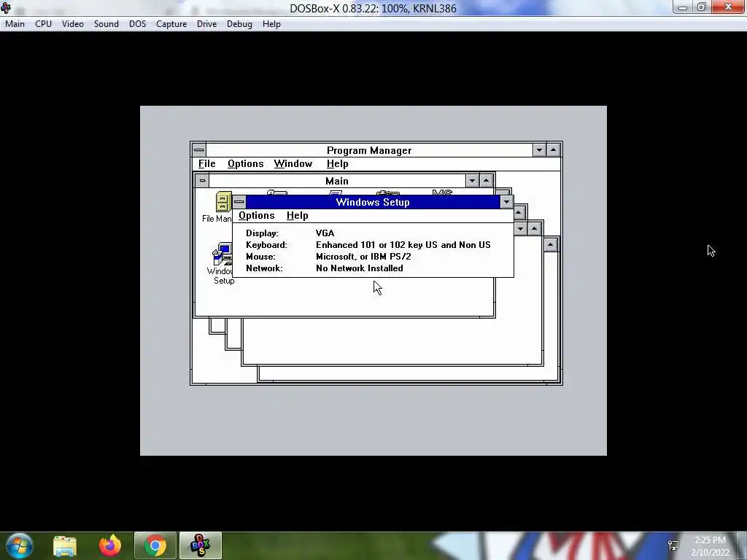
Task: Open DOSBox-X Help menu
Action: [271, 24]
